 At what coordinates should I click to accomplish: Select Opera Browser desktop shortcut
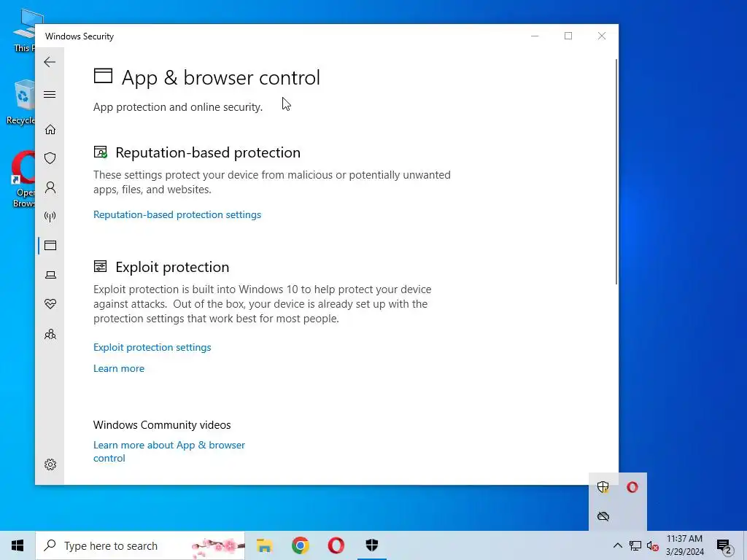[x=23, y=179]
